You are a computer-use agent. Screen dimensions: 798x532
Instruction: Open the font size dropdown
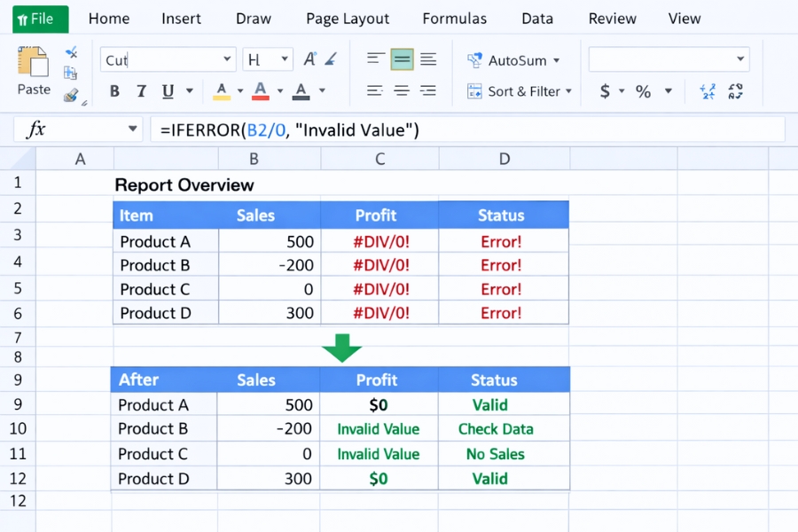(284, 59)
